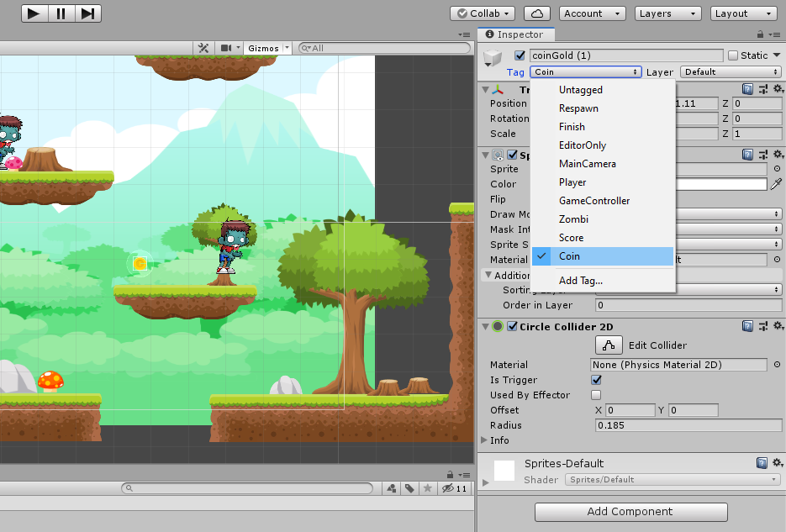The width and height of the screenshot is (786, 532).
Task: Click the Order in Layer input field
Action: [x=688, y=305]
